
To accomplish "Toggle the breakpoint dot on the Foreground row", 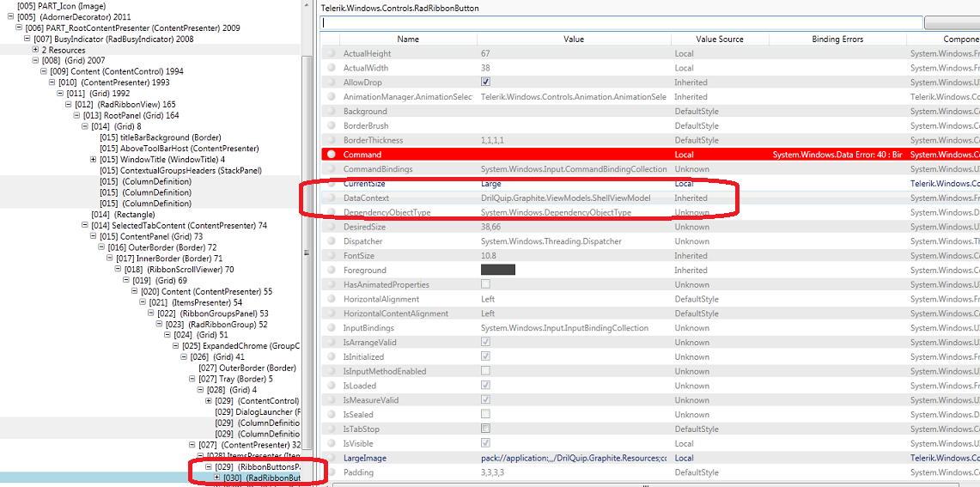I will pyautogui.click(x=332, y=270).
